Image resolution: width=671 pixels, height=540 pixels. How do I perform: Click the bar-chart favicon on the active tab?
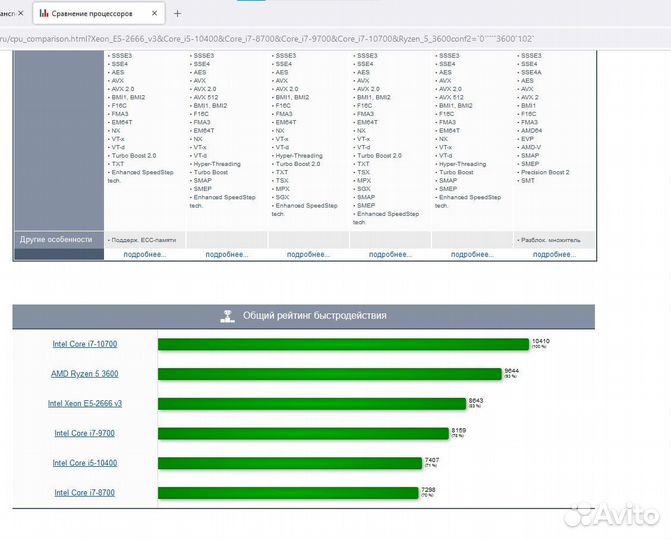coord(44,14)
